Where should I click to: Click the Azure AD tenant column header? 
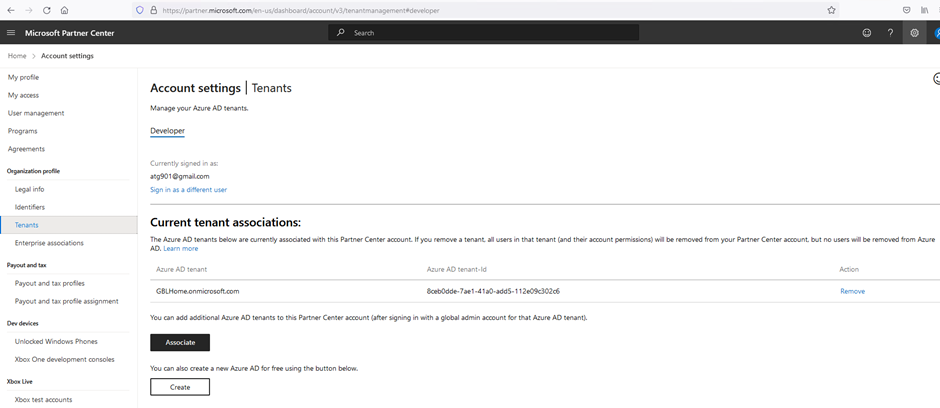(x=182, y=270)
